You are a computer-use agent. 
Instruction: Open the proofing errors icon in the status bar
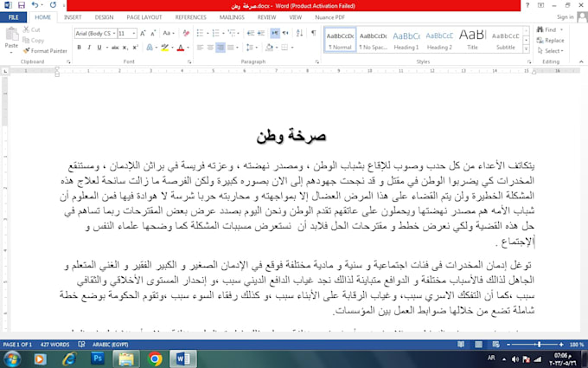[81, 345]
